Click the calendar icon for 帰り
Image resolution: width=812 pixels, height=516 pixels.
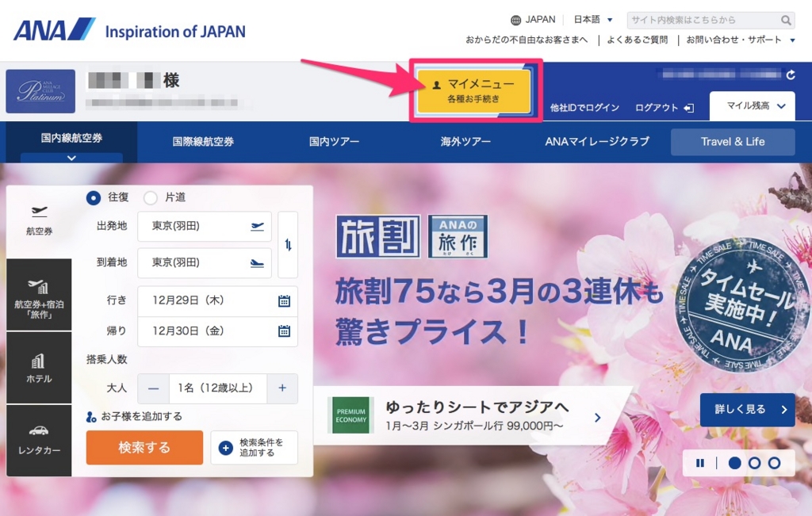[285, 331]
